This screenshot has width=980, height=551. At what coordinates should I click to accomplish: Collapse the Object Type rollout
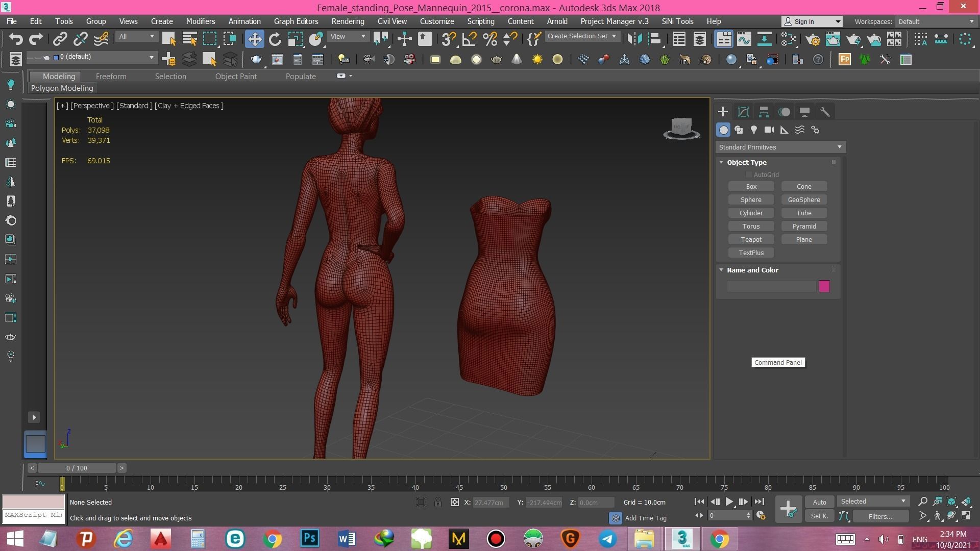coord(746,162)
